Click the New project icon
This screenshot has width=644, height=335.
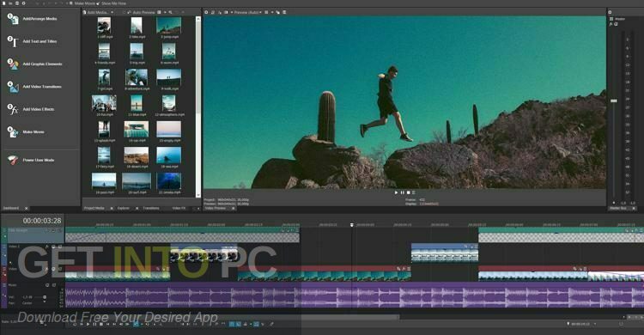tap(3, 3)
